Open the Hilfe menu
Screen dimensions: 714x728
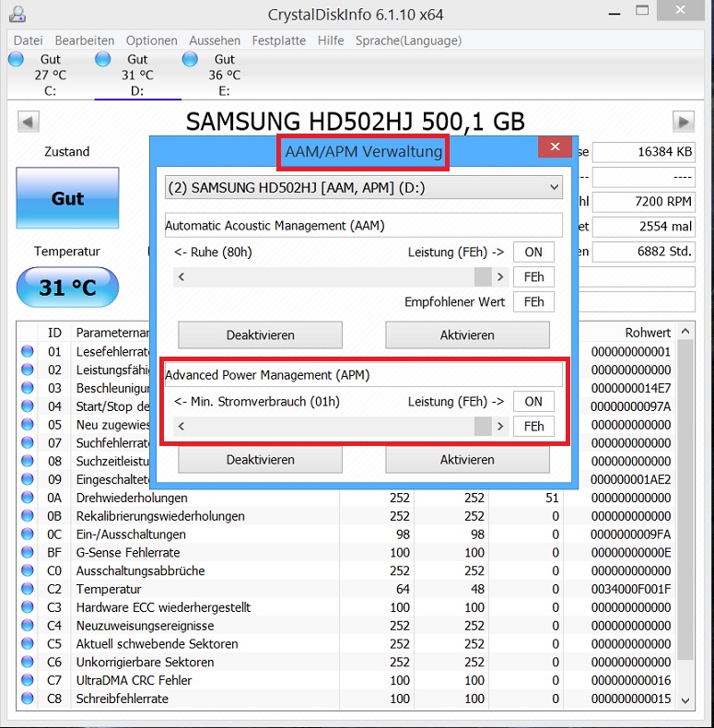[x=331, y=41]
